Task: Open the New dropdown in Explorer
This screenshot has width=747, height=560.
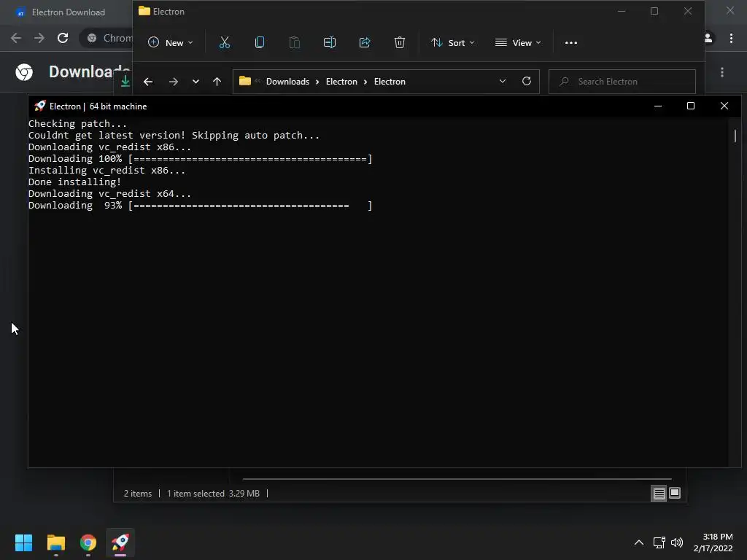Action: (171, 42)
